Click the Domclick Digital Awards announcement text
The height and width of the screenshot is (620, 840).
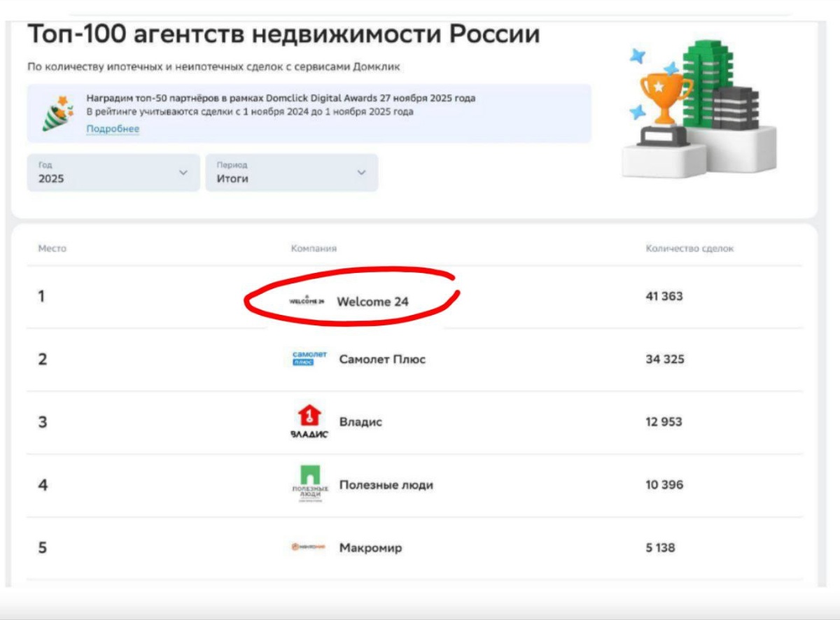tap(281, 105)
